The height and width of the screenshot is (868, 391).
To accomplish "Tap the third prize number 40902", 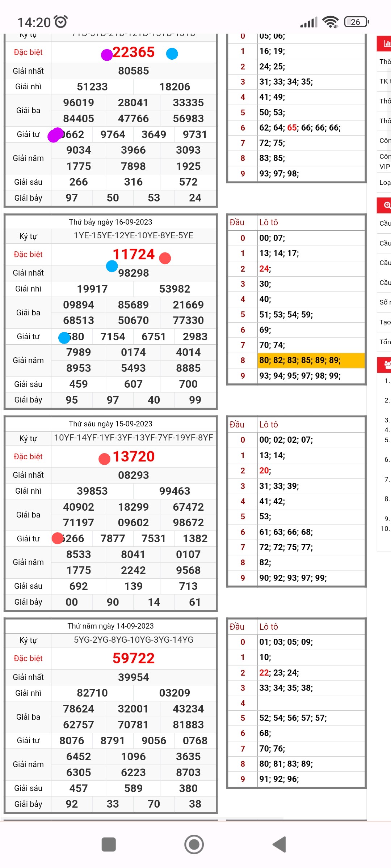I will tap(79, 507).
